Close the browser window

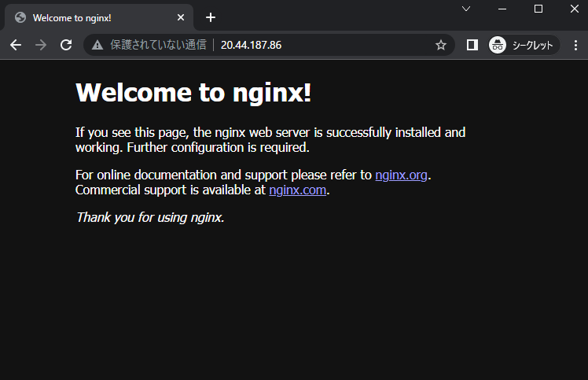coord(575,9)
